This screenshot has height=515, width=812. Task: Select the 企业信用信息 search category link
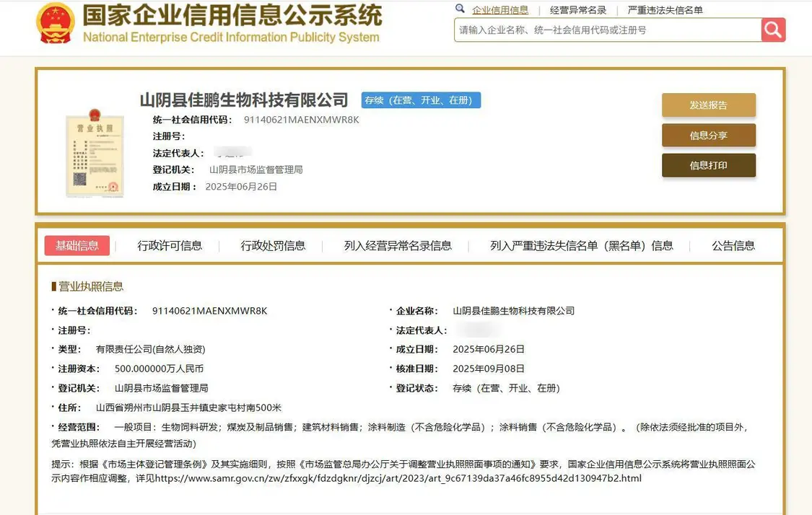[x=500, y=9]
